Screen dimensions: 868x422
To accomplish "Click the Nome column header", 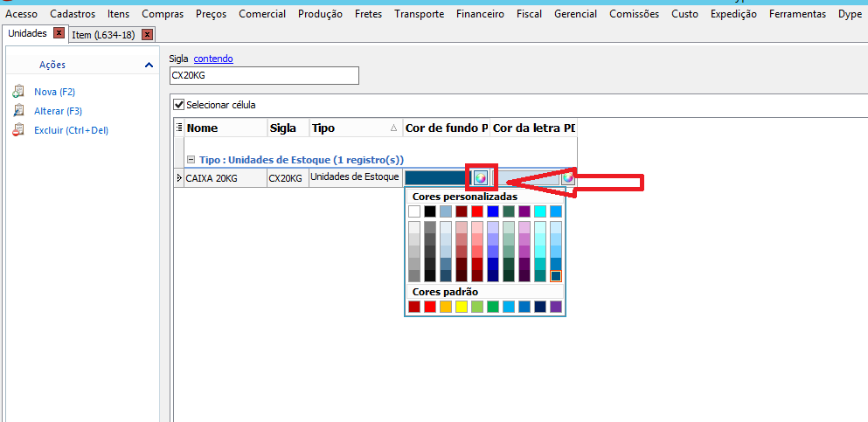I will (x=226, y=128).
